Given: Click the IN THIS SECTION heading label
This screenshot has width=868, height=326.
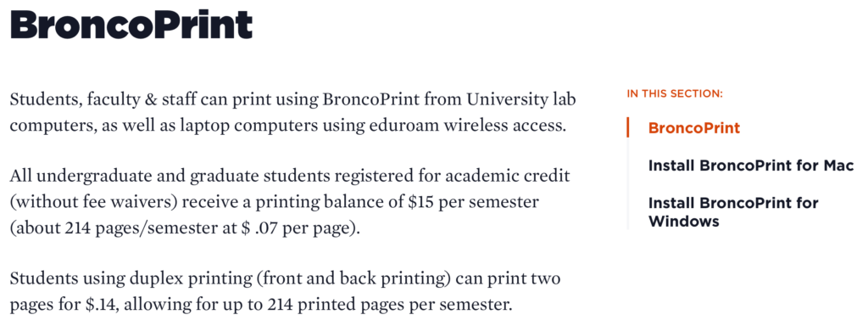Looking at the screenshot, I should pyautogui.click(x=675, y=93).
